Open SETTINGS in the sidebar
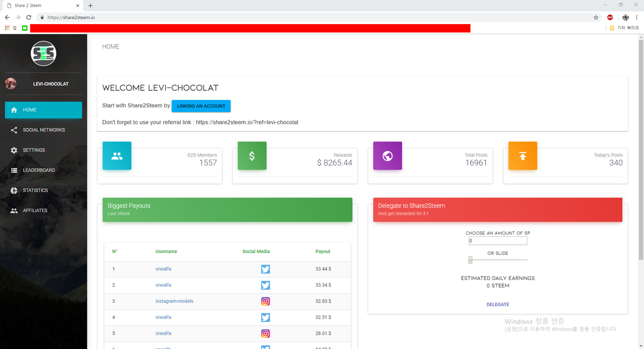 click(x=43, y=150)
